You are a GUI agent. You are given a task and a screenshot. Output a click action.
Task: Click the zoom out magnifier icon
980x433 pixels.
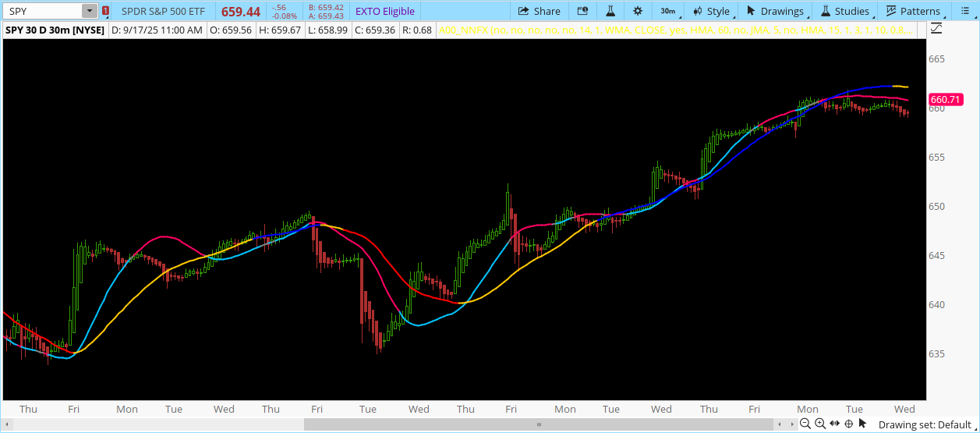tap(805, 424)
